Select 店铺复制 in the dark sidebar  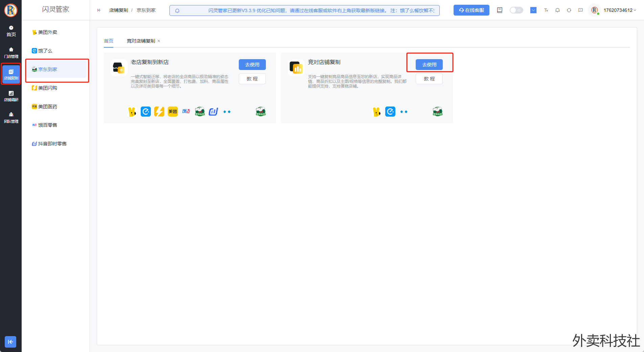pos(11,74)
